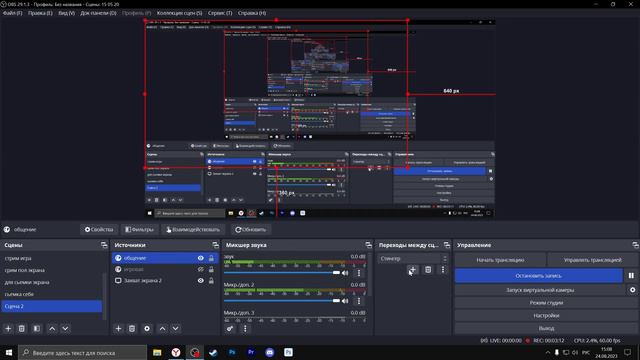Show the игровая source with eye icon
Screen dimensions: 640x360
pos(200,269)
